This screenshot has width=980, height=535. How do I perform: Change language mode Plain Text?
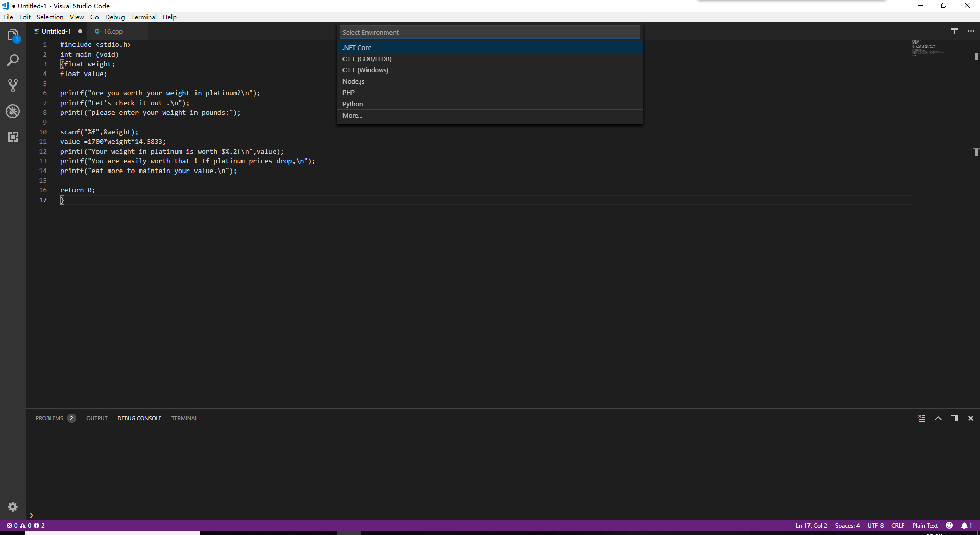click(x=925, y=525)
